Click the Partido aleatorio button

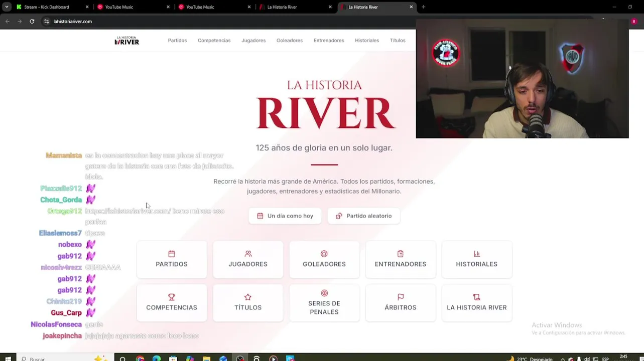click(x=364, y=216)
